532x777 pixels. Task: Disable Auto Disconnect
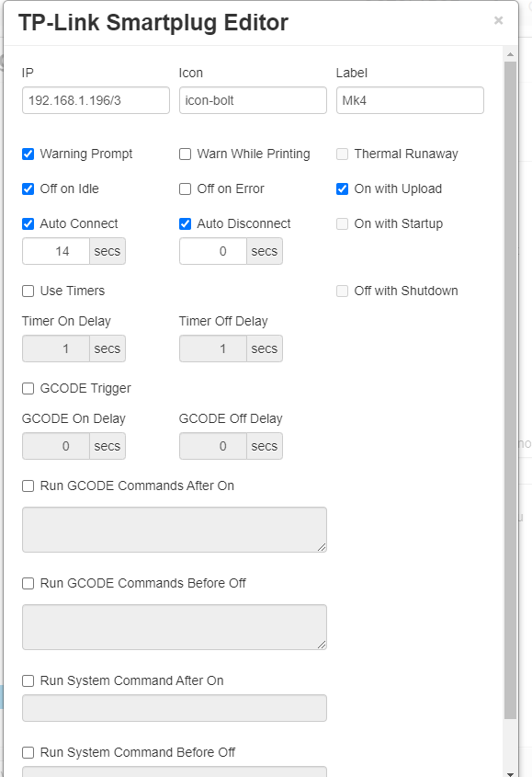[185, 223]
